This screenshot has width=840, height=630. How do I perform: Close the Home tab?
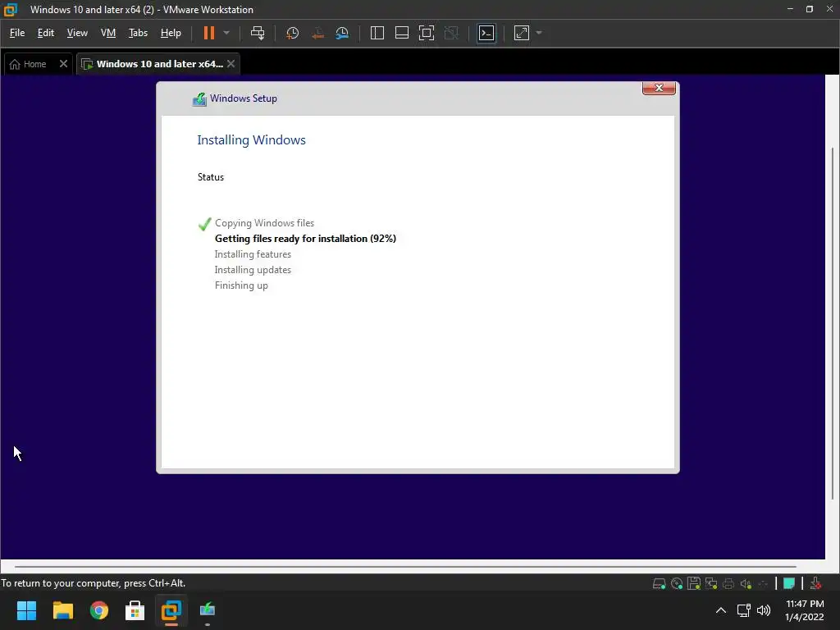(x=63, y=64)
